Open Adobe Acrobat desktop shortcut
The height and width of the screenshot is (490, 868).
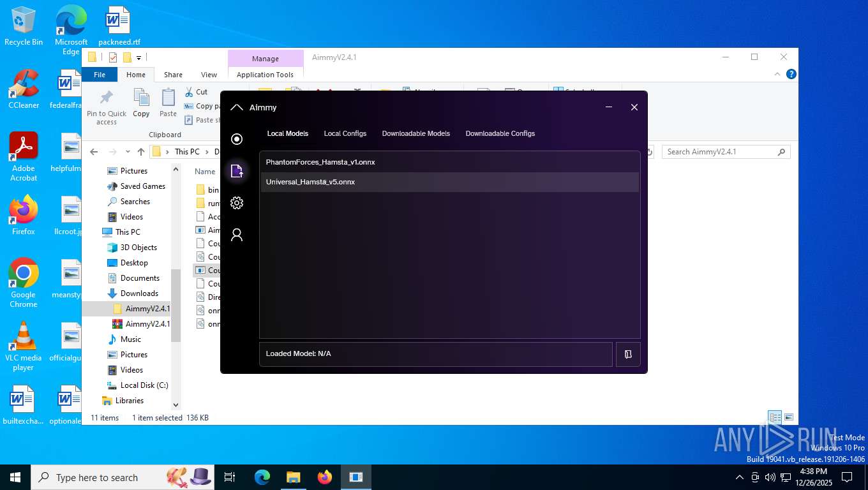tap(24, 156)
